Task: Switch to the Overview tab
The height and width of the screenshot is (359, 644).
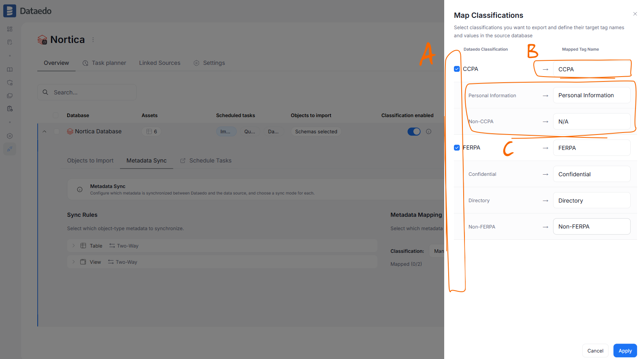Action: click(56, 63)
